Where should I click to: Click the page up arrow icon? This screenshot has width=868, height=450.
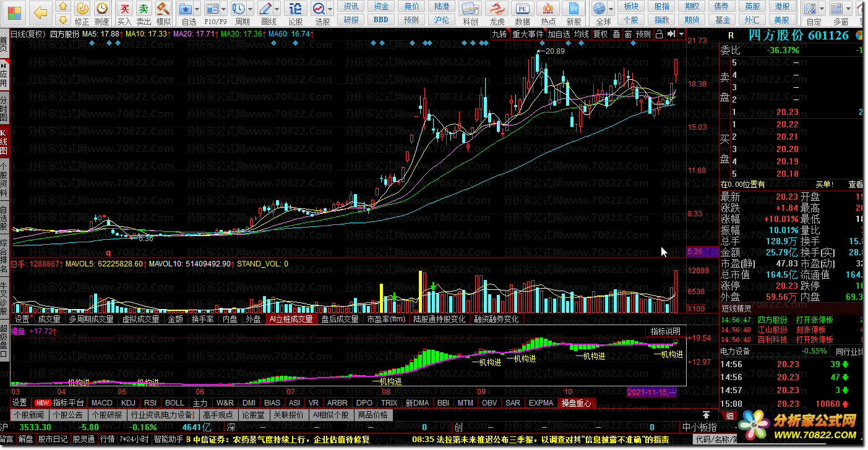pos(62,7)
